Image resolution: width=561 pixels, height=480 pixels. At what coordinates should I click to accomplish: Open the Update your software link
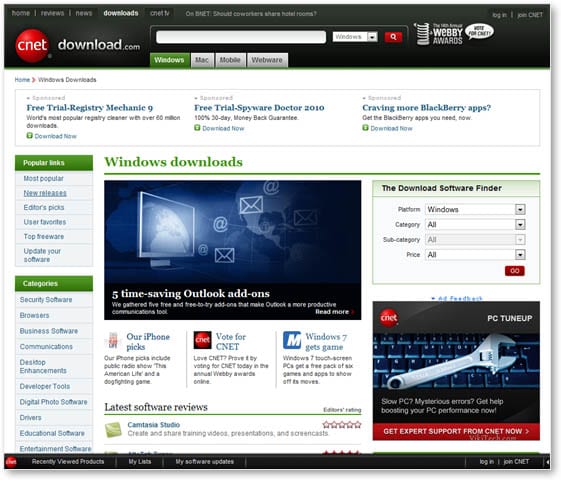(42, 255)
